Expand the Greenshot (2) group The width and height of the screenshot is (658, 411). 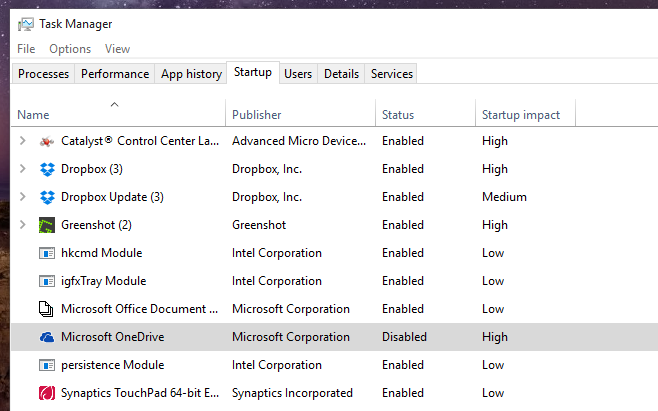[23, 225]
